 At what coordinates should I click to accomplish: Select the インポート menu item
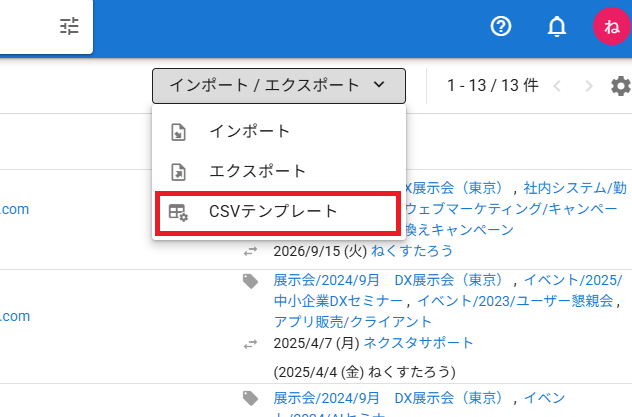coord(279,132)
